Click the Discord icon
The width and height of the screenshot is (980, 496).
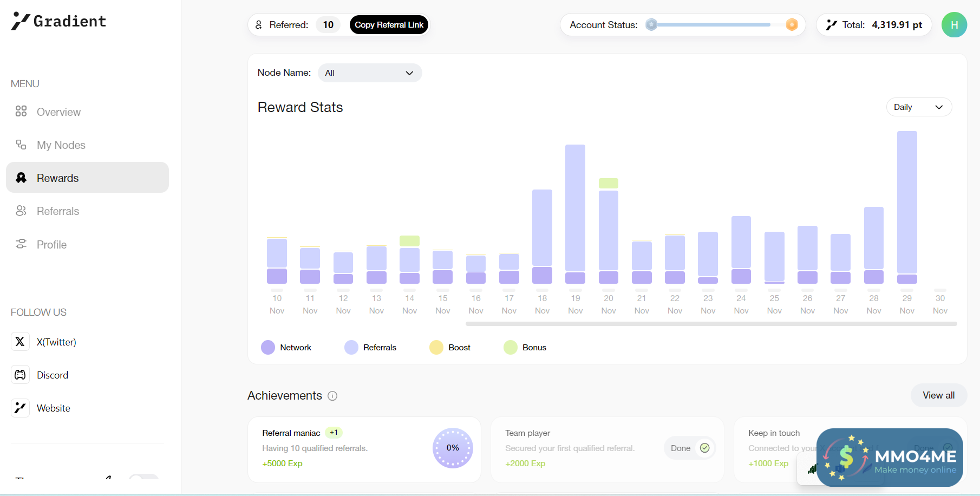coord(20,375)
